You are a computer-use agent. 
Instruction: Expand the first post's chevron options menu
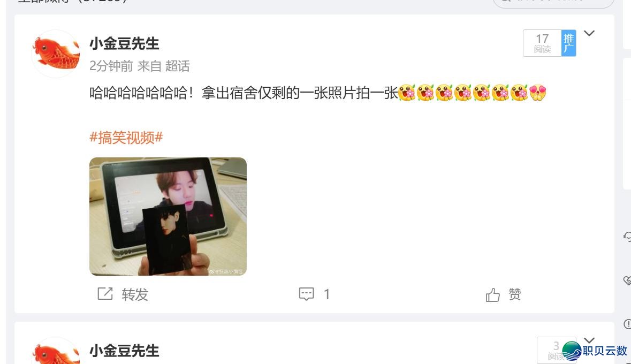coord(589,33)
